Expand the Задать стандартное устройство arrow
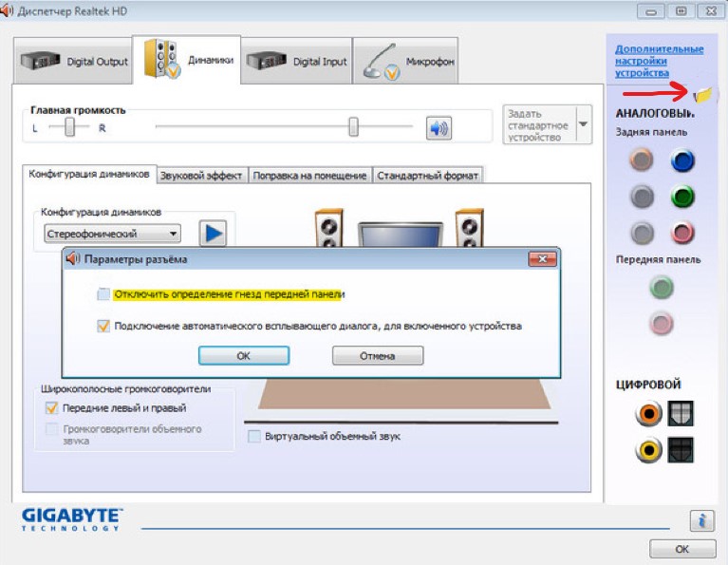The image size is (728, 565). click(584, 124)
